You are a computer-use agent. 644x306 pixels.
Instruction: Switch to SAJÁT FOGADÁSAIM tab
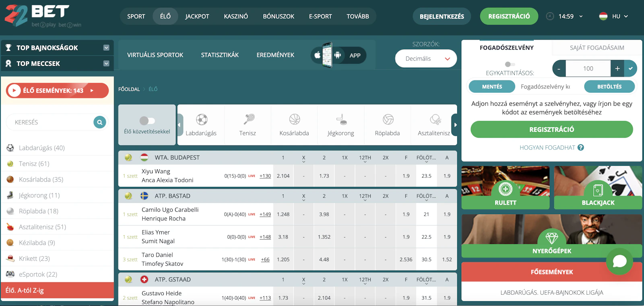(x=597, y=48)
